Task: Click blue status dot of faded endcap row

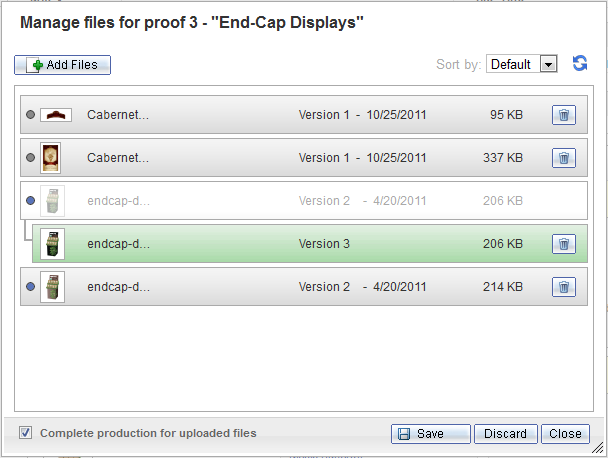Action: (30, 200)
